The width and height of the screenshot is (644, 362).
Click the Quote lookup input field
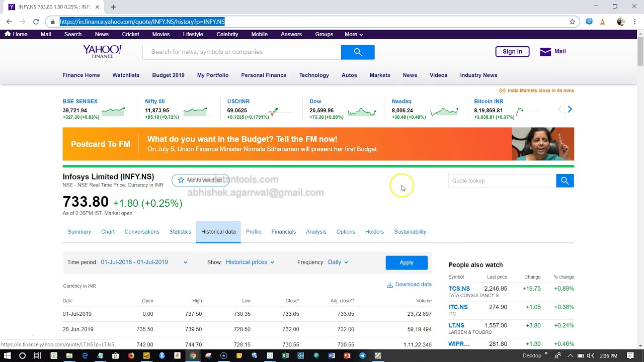pos(502,180)
